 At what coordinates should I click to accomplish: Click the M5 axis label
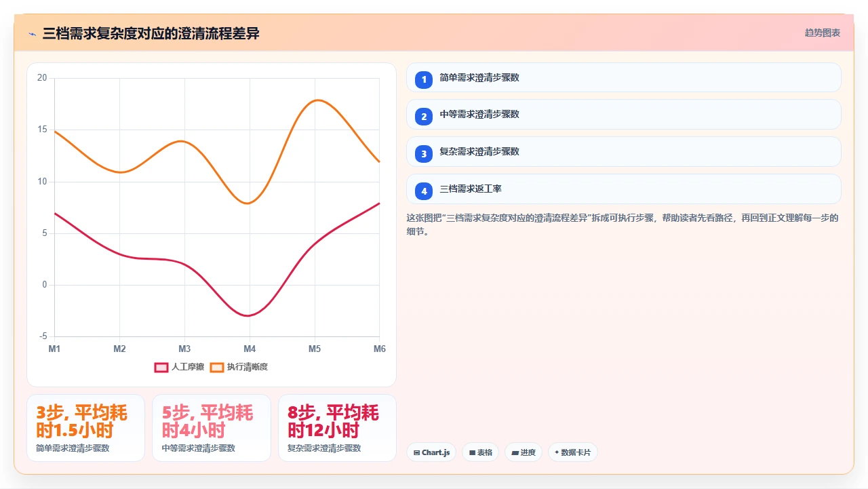coord(315,349)
